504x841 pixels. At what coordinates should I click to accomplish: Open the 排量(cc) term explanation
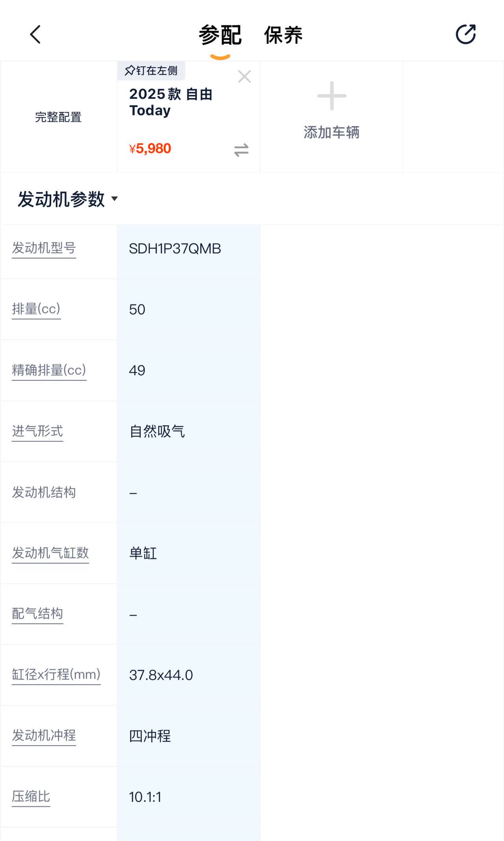36,309
